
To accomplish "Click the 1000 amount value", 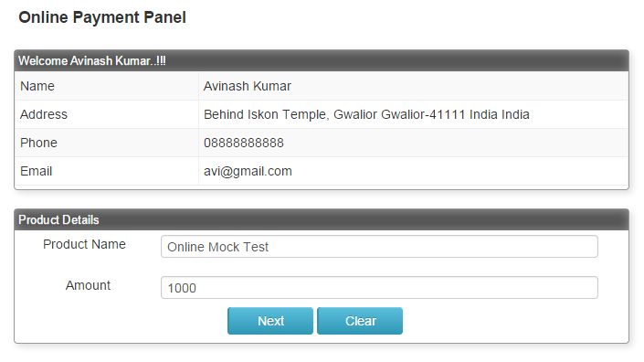I will click(182, 289).
